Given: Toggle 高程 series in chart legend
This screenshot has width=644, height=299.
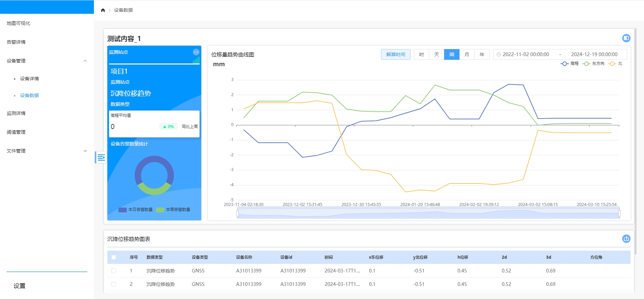Looking at the screenshot, I should [x=570, y=63].
